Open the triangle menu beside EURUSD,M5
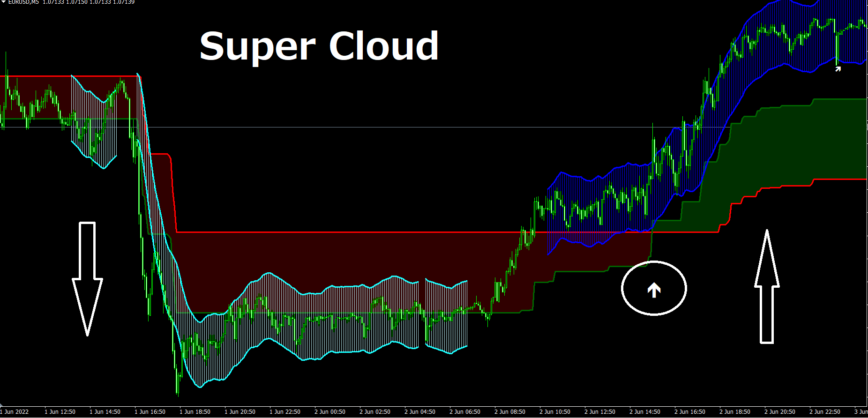This screenshot has width=868, height=418. [3, 2]
